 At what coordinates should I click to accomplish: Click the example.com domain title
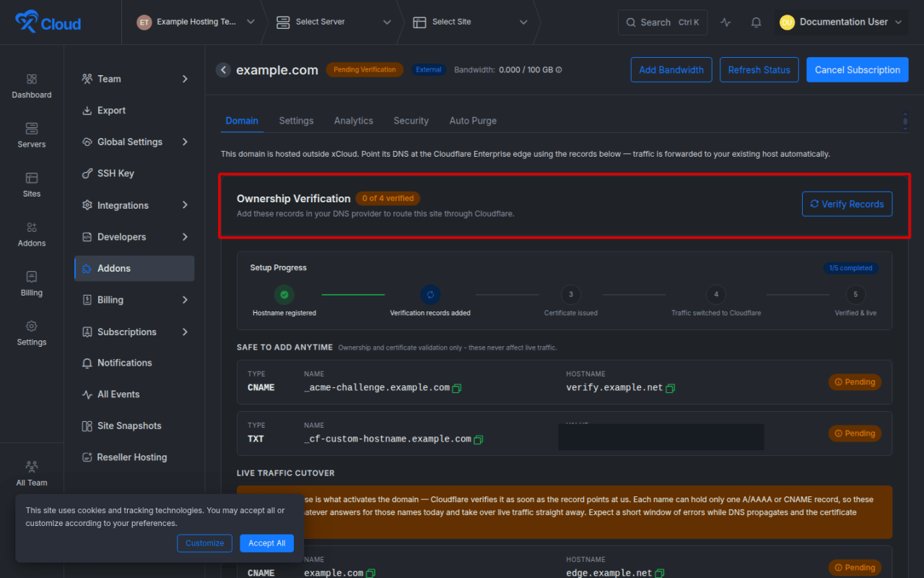pos(277,70)
